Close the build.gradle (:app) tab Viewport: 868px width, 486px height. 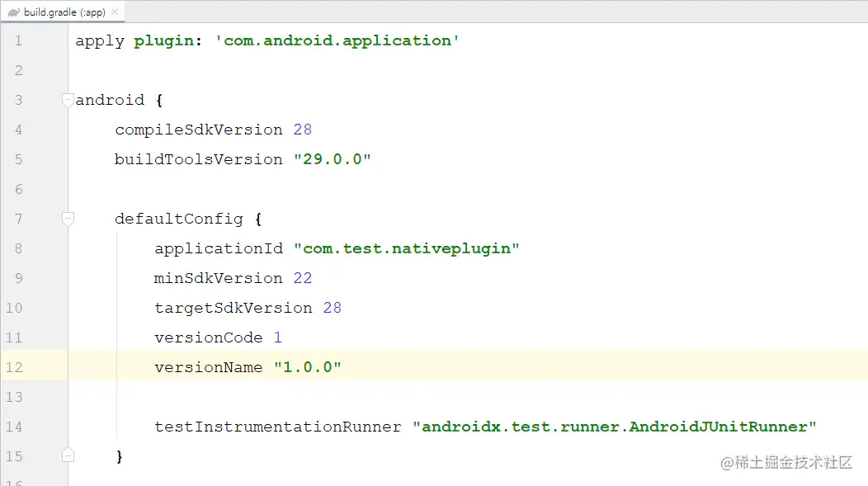coord(115,12)
